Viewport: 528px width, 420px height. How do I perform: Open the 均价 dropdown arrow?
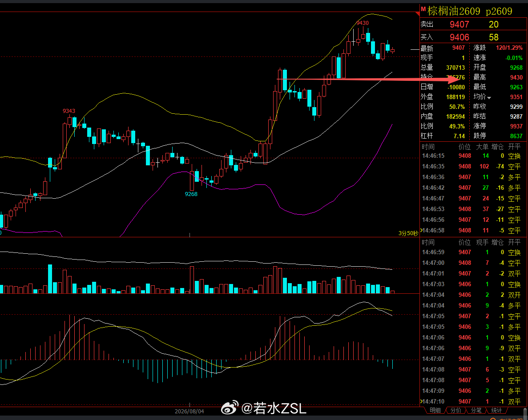(x=489, y=98)
